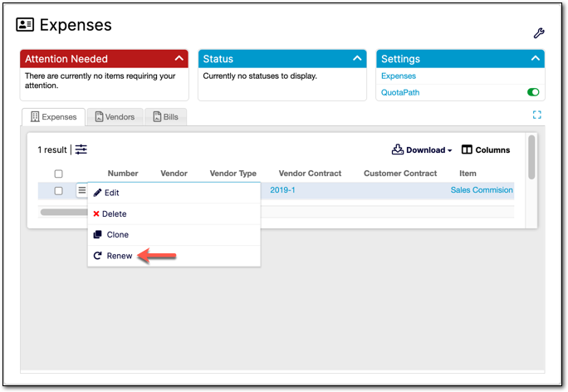Open the wrench settings icon

point(539,33)
